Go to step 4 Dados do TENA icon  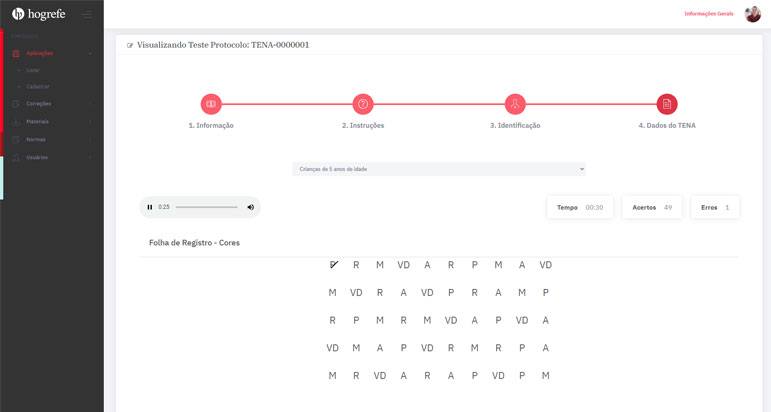point(667,104)
